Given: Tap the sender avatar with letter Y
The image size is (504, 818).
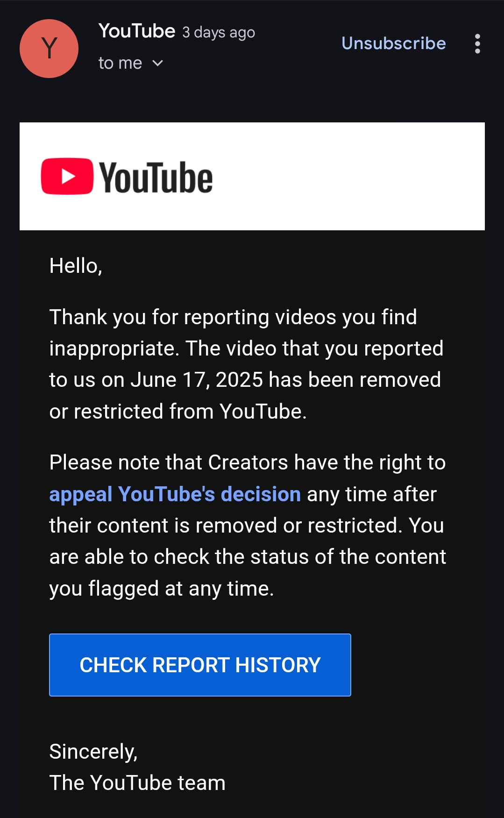Looking at the screenshot, I should click(49, 49).
